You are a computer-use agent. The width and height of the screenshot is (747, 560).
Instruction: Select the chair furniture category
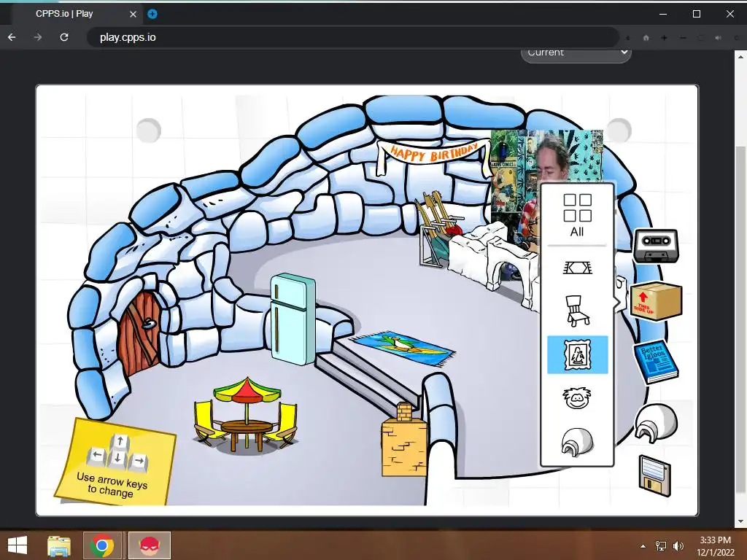click(578, 311)
